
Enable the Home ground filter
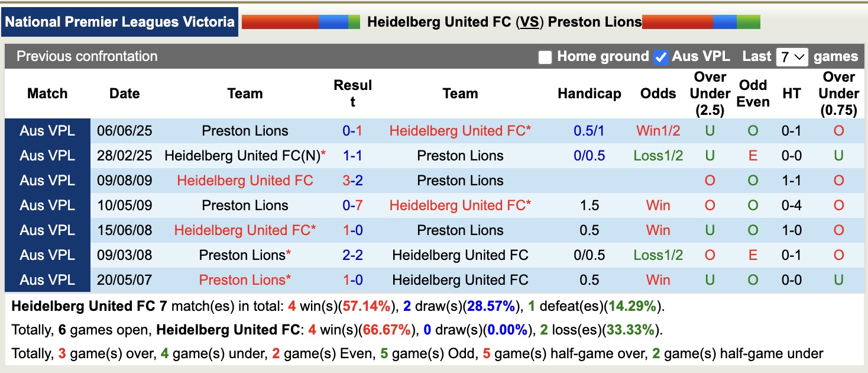(x=545, y=56)
